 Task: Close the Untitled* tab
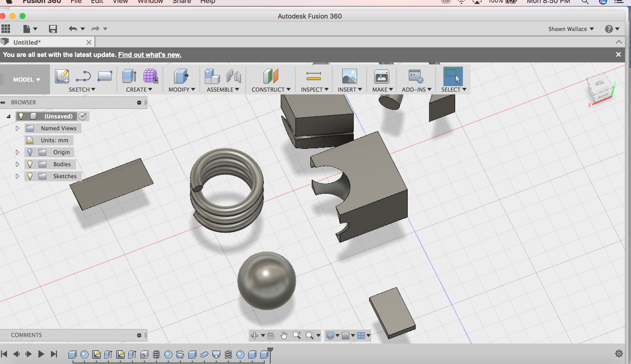click(x=89, y=42)
